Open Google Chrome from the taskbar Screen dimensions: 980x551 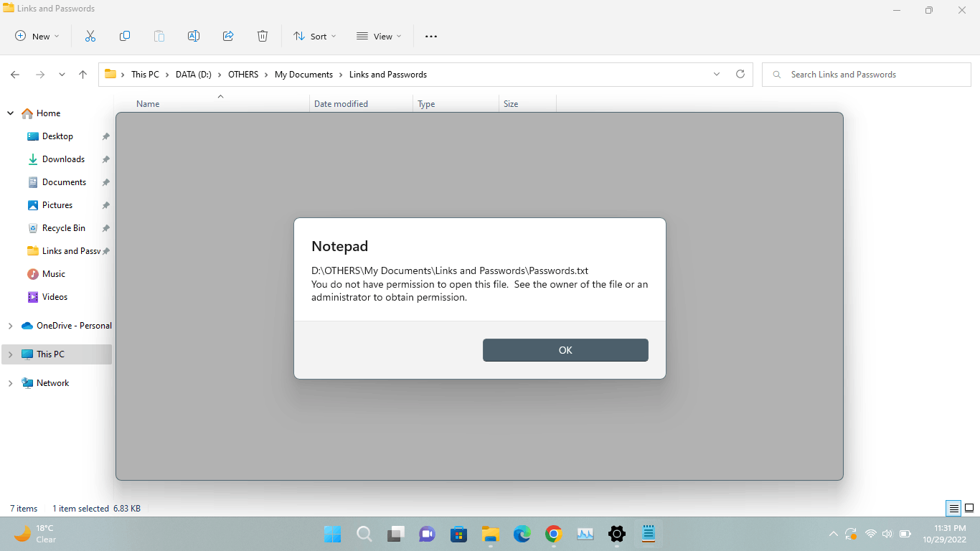[553, 534]
